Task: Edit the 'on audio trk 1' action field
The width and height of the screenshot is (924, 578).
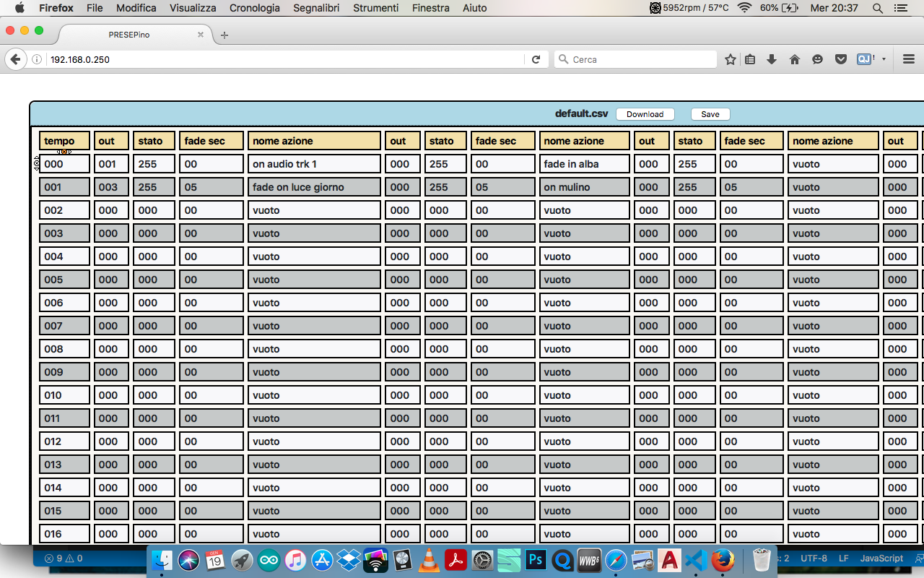Action: click(314, 163)
